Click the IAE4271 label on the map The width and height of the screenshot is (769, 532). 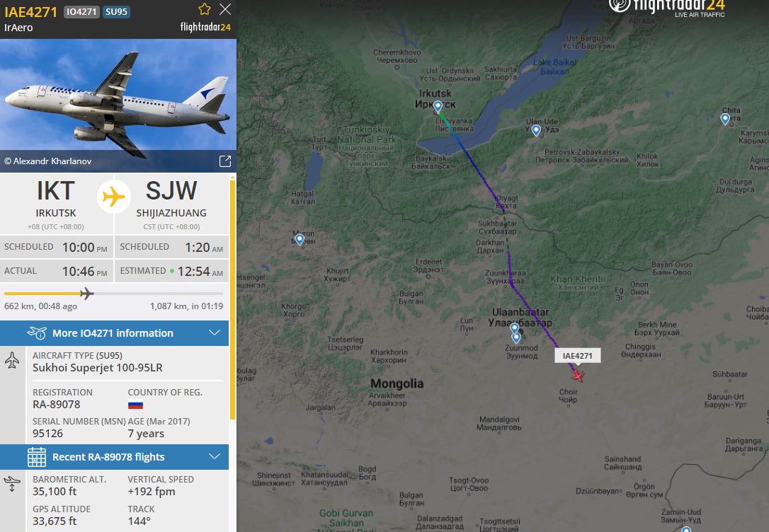click(577, 356)
